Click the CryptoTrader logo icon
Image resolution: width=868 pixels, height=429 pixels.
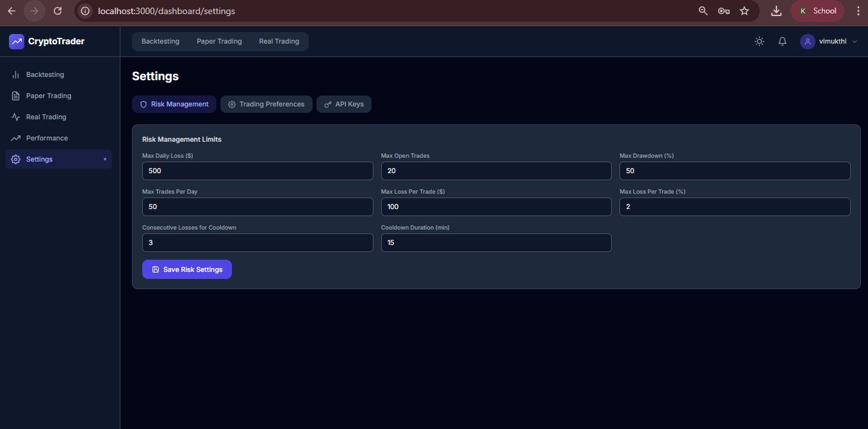[17, 41]
